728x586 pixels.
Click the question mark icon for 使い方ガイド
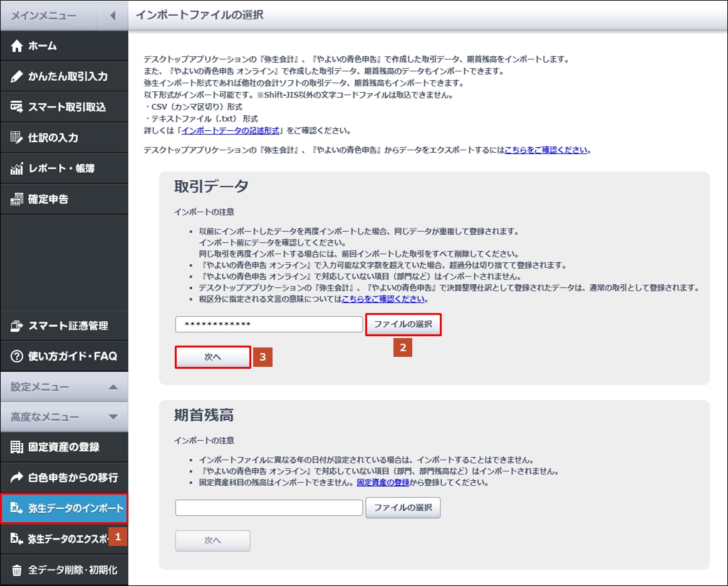[x=17, y=356]
